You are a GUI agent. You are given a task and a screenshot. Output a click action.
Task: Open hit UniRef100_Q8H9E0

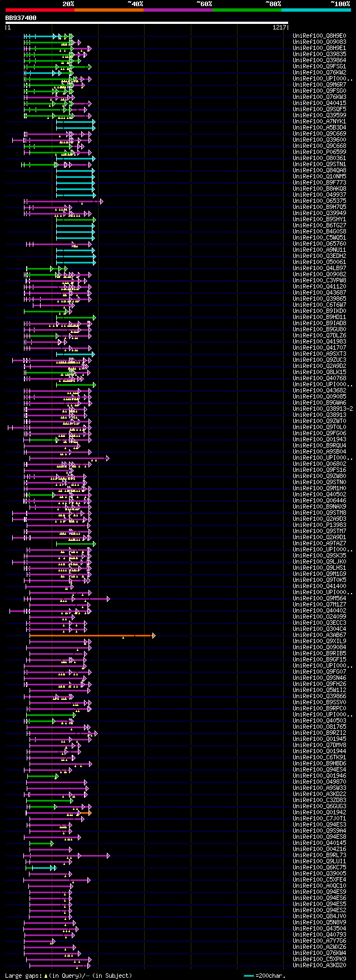click(x=319, y=36)
